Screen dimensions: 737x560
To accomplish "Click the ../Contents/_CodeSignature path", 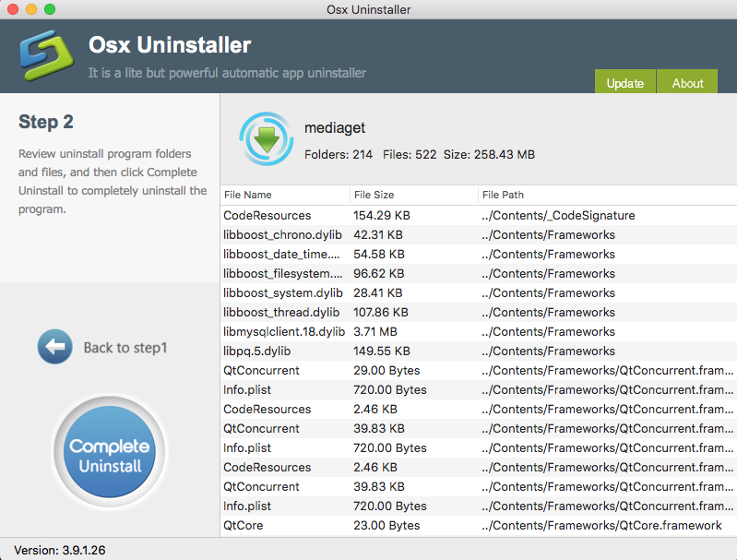I will tap(558, 215).
